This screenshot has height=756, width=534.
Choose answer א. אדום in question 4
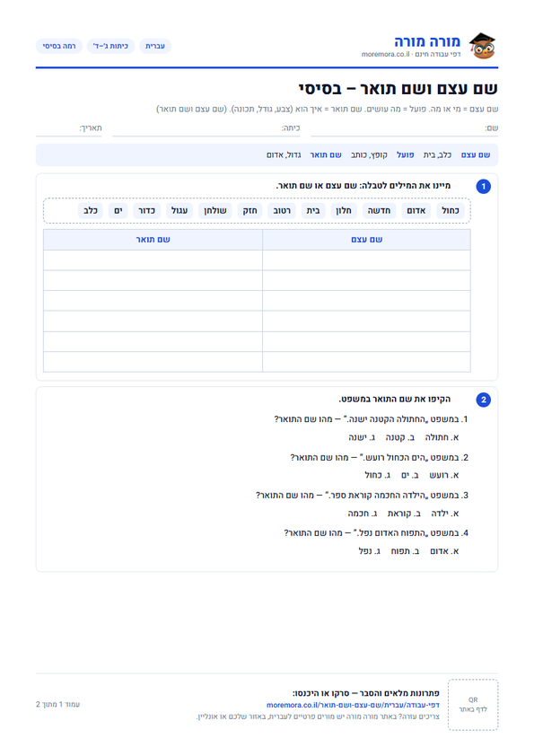pyautogui.click(x=444, y=551)
